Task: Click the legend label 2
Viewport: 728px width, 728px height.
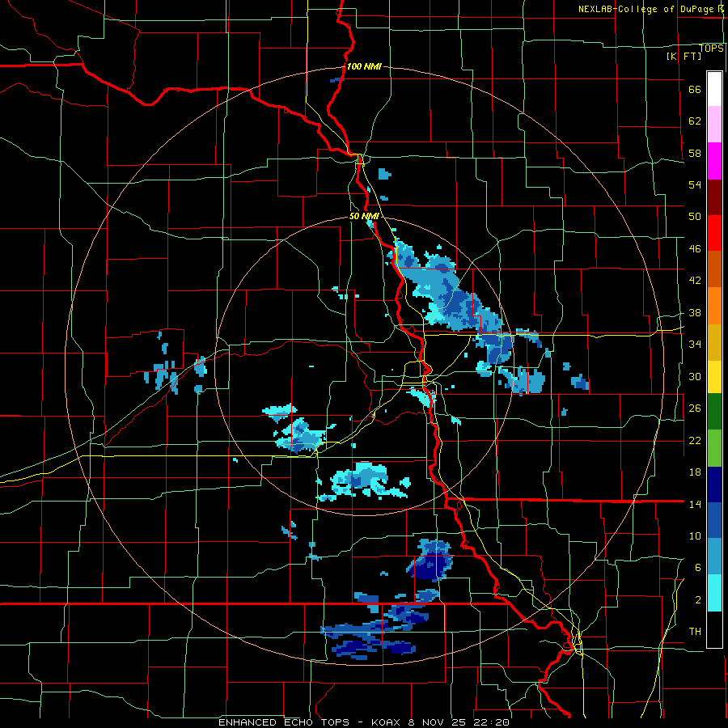Action: pyautogui.click(x=698, y=600)
